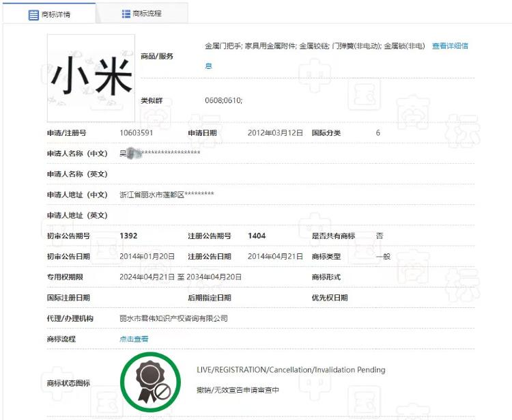The image size is (512, 420).
Task: Click the agency name 丽水市君伟知识产权咨询有限公司
Action: [x=173, y=318]
